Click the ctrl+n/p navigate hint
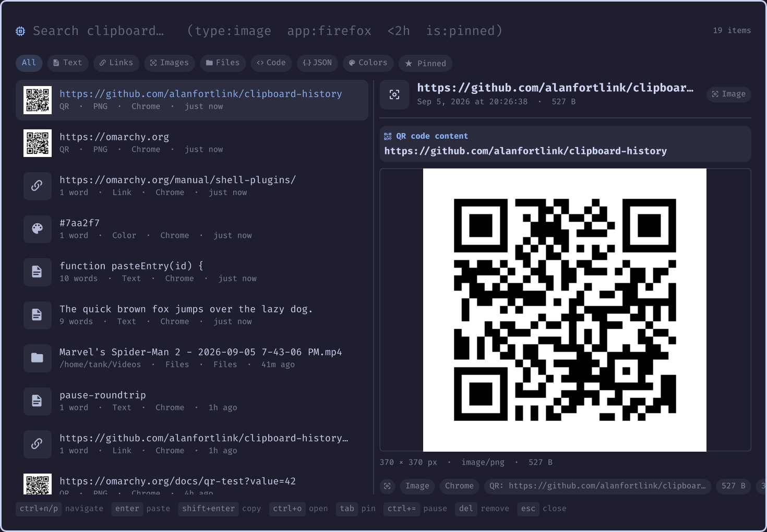The height and width of the screenshot is (532, 767). click(59, 509)
